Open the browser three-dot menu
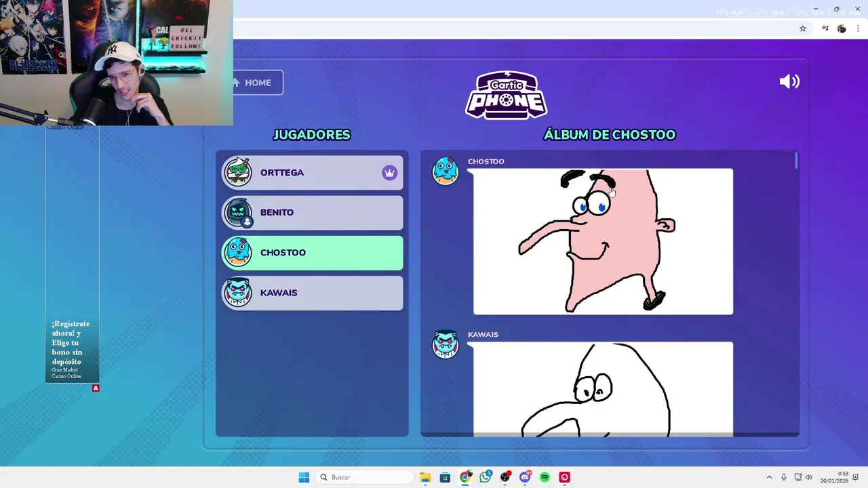This screenshot has height=488, width=868. 858,28
